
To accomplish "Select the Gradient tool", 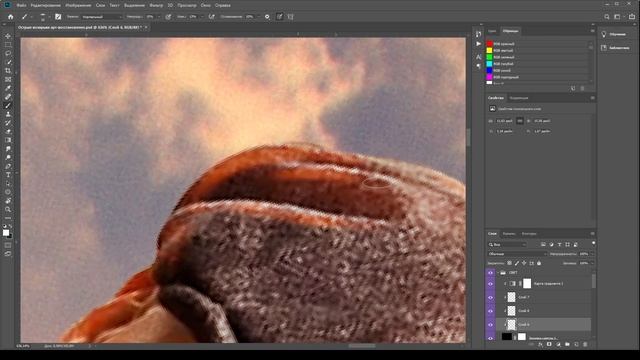I will [x=8, y=140].
